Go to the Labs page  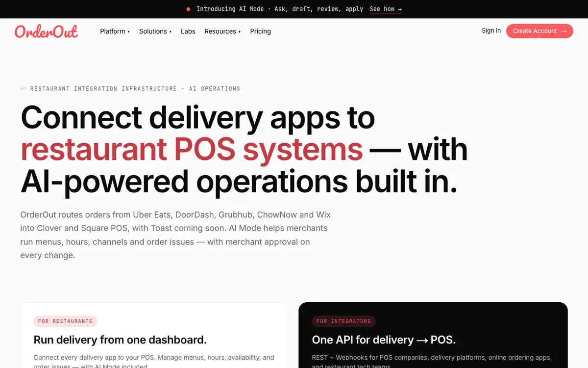tap(188, 31)
